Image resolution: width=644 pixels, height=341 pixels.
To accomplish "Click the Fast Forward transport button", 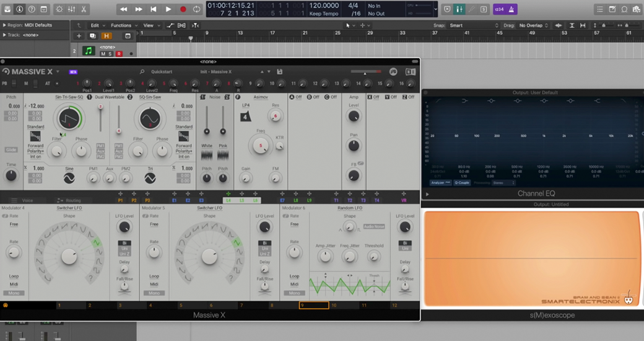I will tap(139, 9).
